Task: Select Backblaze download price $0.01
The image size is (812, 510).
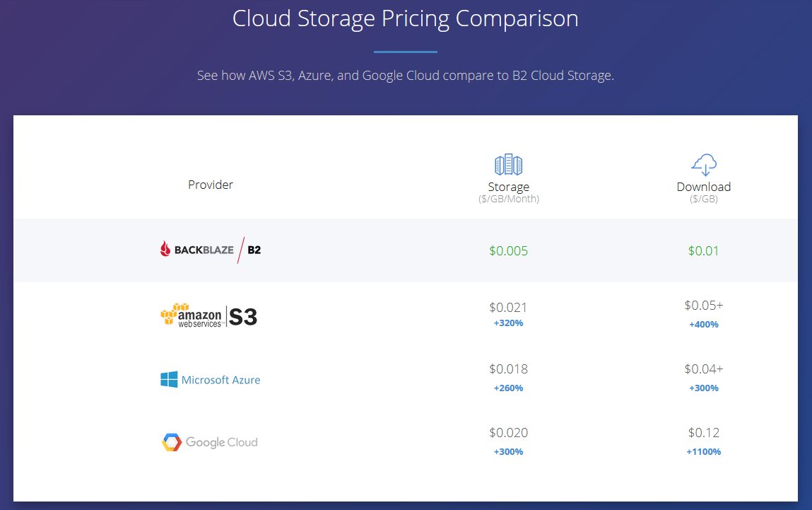Action: [x=703, y=251]
